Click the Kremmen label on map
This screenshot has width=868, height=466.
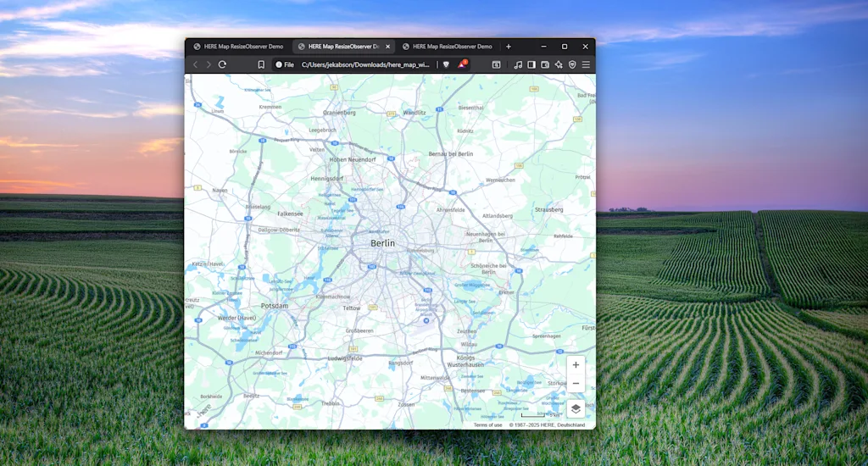click(x=270, y=107)
